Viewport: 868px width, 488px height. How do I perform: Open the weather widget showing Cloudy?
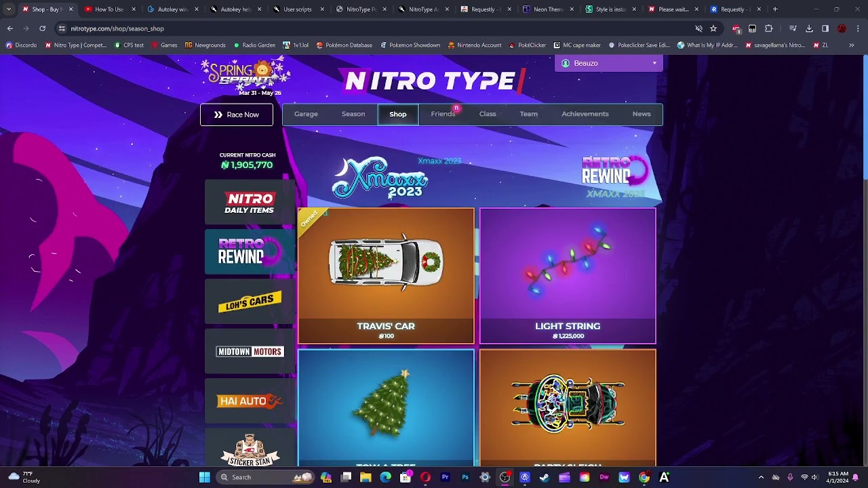(24, 477)
